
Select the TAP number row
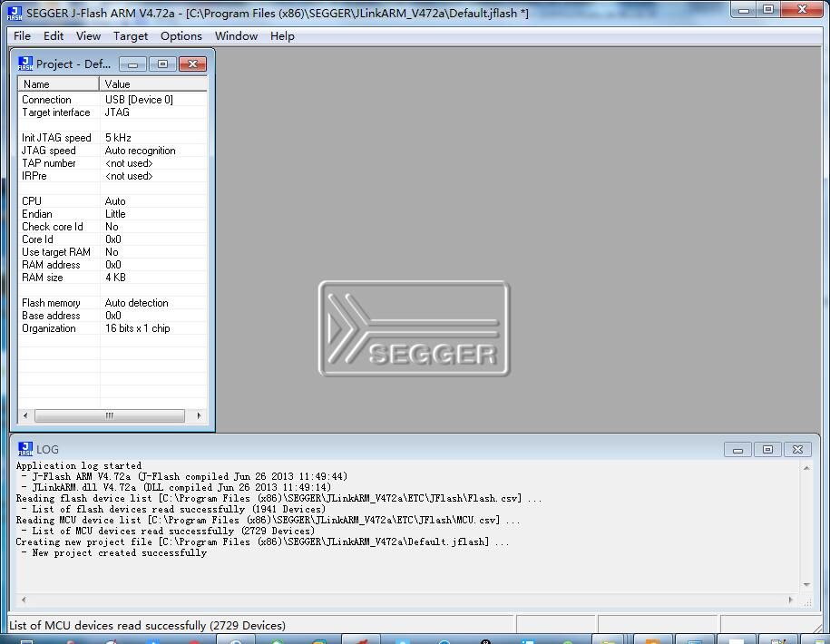pyautogui.click(x=112, y=163)
